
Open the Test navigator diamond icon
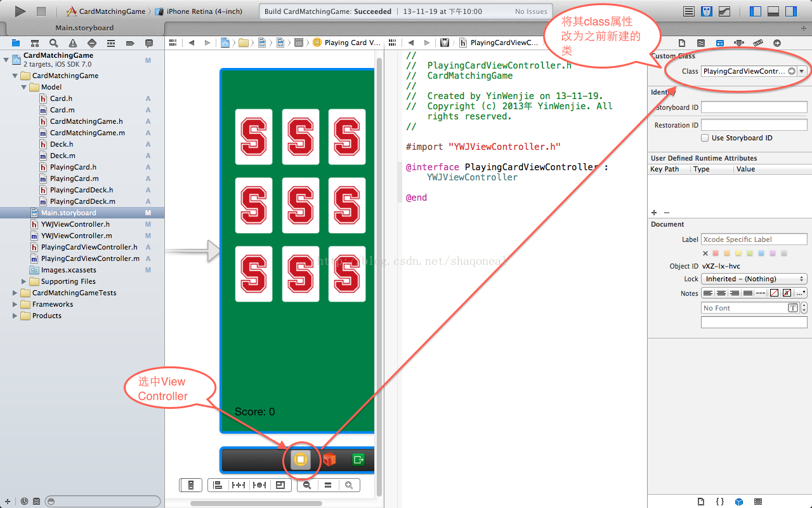(x=92, y=43)
